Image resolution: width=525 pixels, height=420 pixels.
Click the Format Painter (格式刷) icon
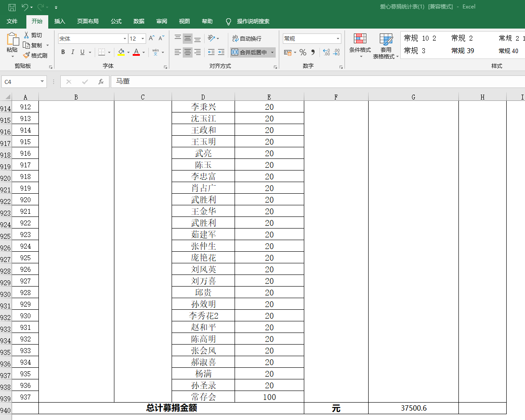point(26,55)
